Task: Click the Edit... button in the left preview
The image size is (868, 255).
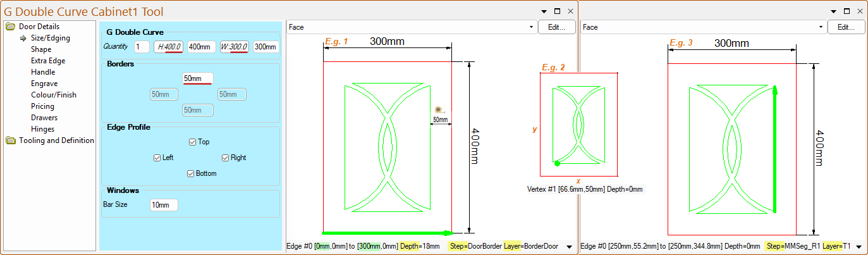Action: click(x=556, y=27)
